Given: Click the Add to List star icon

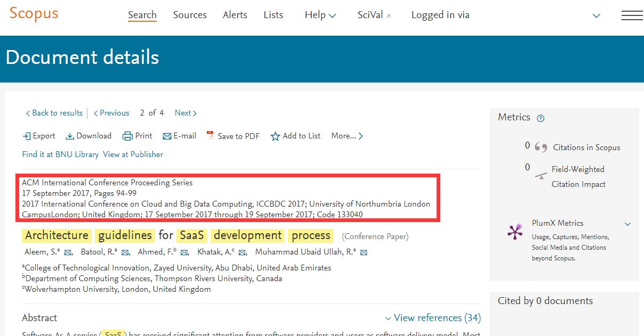Looking at the screenshot, I should [x=275, y=136].
